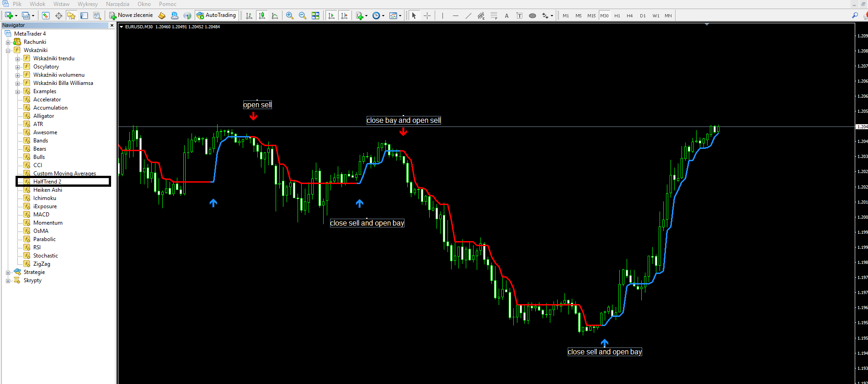
Task: Select the trendline drawing tool
Action: click(468, 16)
